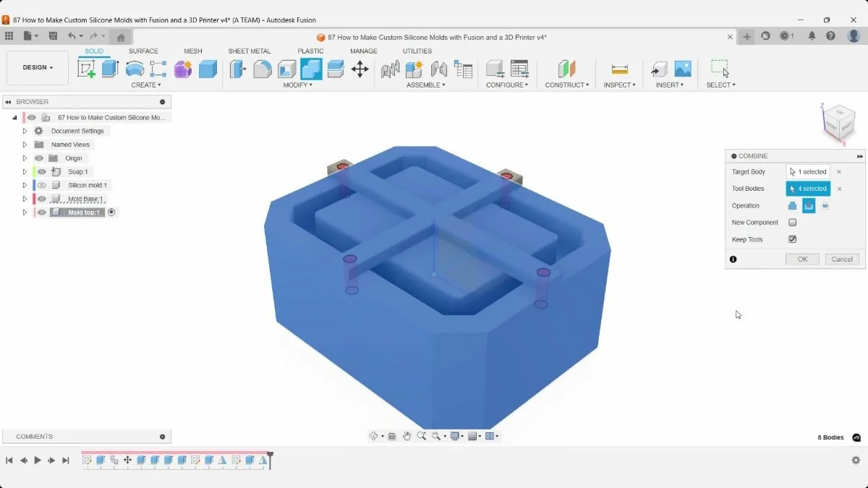
Task: Switch to the MESH tab
Action: click(193, 51)
